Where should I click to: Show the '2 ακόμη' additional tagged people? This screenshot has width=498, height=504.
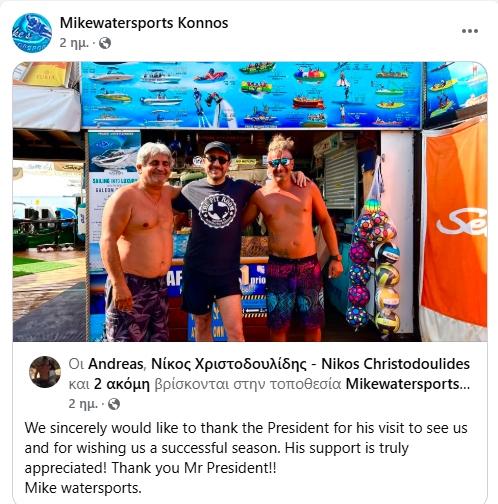click(x=122, y=384)
